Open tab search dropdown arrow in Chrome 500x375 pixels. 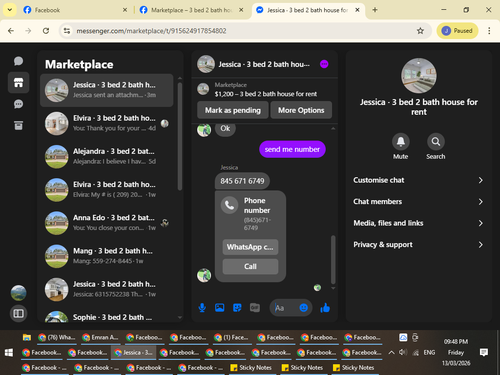click(10, 10)
